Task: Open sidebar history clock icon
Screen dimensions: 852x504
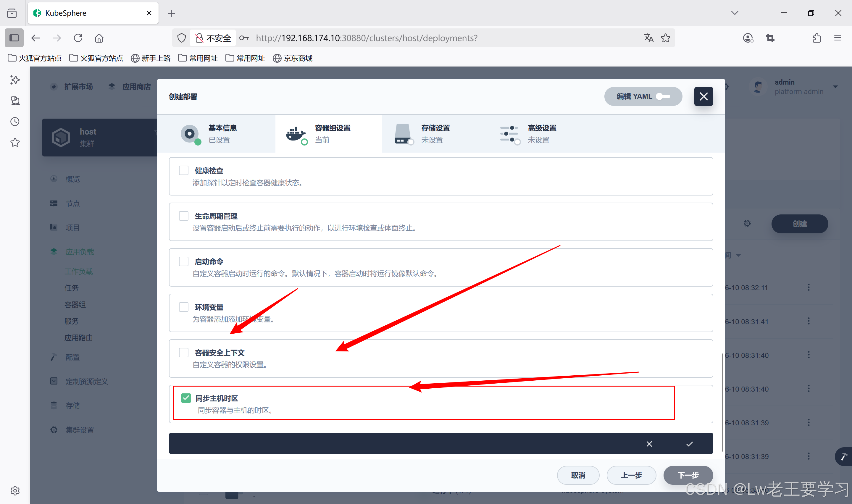Action: coord(14,122)
